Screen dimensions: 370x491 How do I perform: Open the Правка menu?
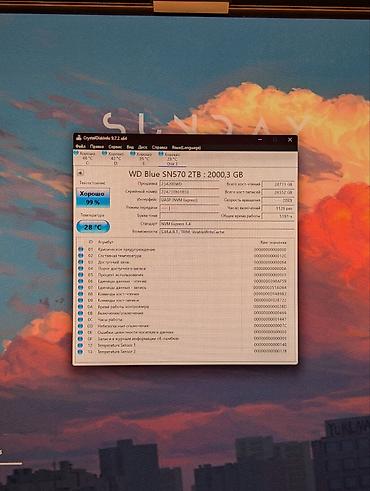97,147
